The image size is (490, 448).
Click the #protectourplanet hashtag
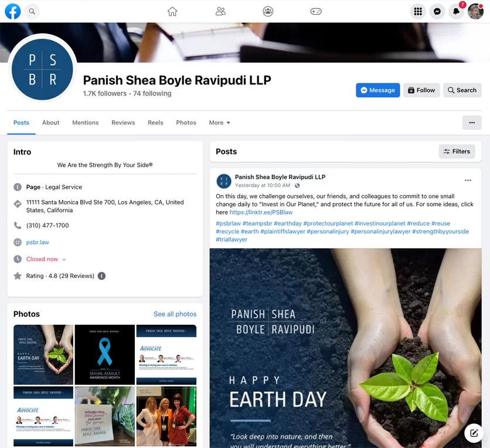click(x=328, y=223)
